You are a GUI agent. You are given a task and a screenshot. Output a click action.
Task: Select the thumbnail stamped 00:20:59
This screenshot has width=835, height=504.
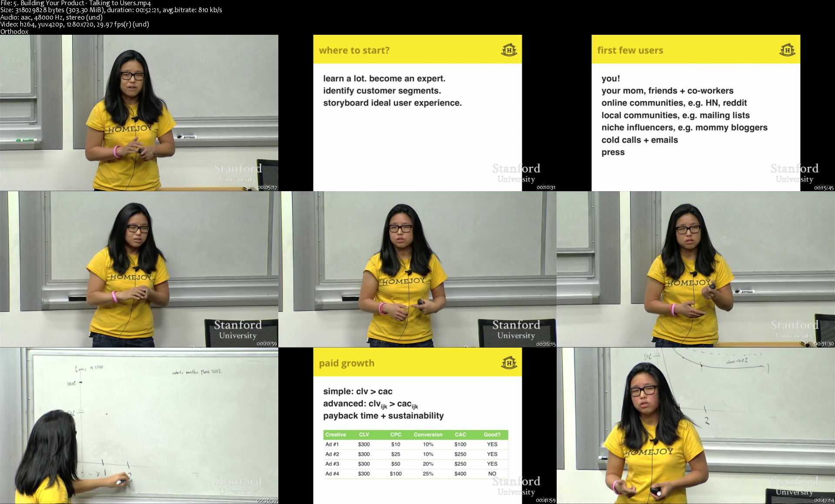pos(139,269)
